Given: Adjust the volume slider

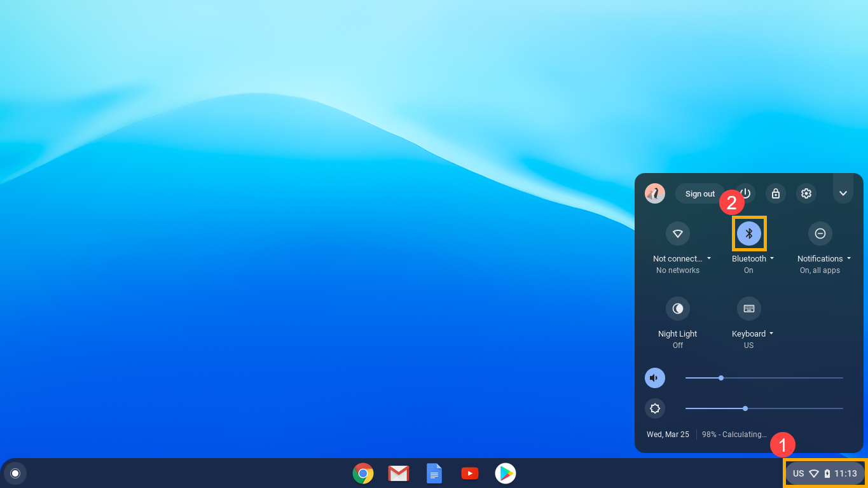Looking at the screenshot, I should tap(763, 378).
